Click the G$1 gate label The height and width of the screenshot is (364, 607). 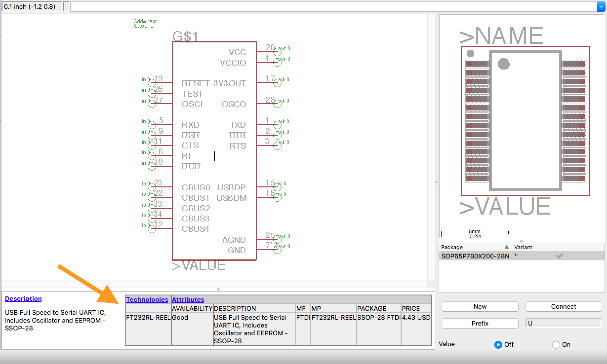[185, 36]
